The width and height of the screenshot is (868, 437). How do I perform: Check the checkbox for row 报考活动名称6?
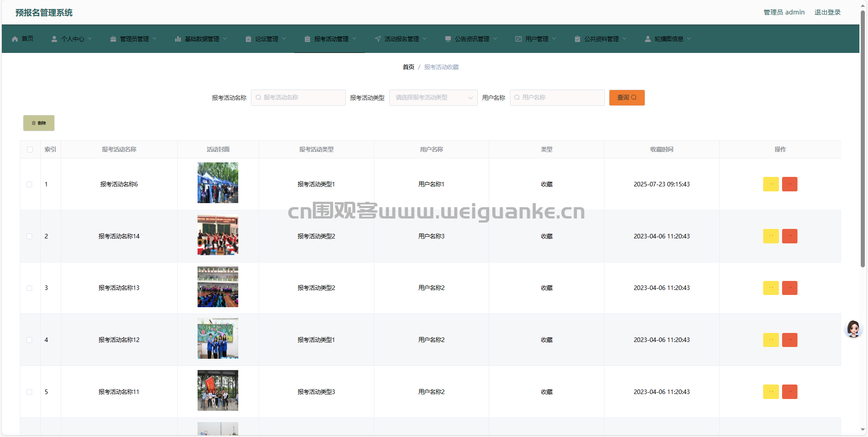pyautogui.click(x=30, y=184)
